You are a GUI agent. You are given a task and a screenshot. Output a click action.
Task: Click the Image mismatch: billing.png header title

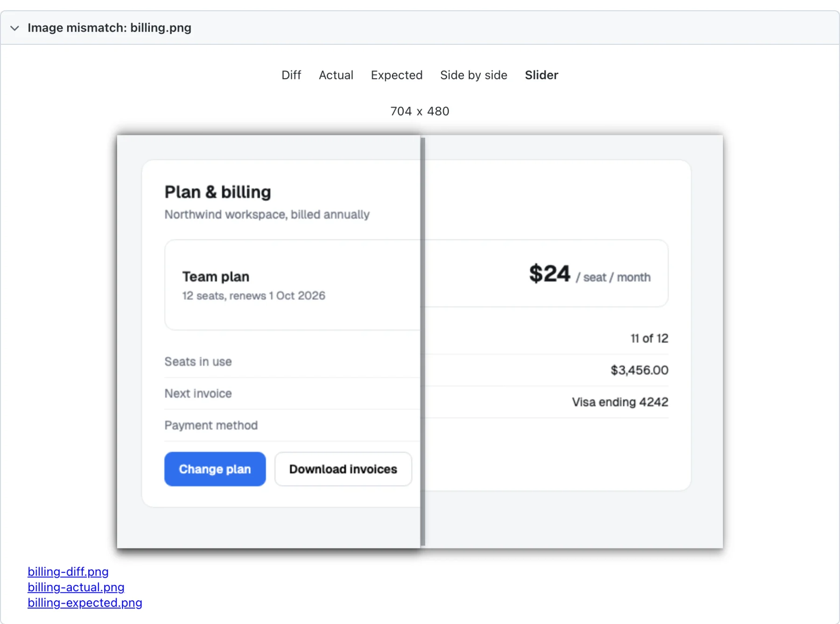tap(109, 28)
